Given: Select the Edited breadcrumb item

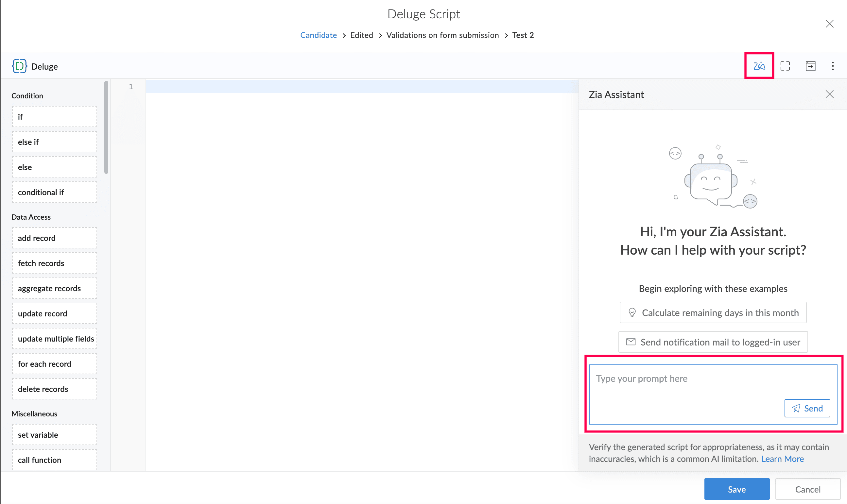Looking at the screenshot, I should pos(361,35).
